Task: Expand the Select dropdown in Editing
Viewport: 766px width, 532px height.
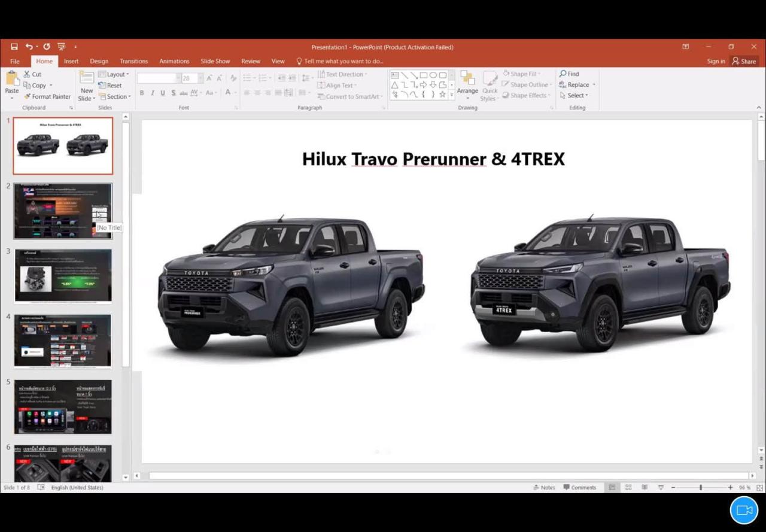Action: tap(574, 96)
